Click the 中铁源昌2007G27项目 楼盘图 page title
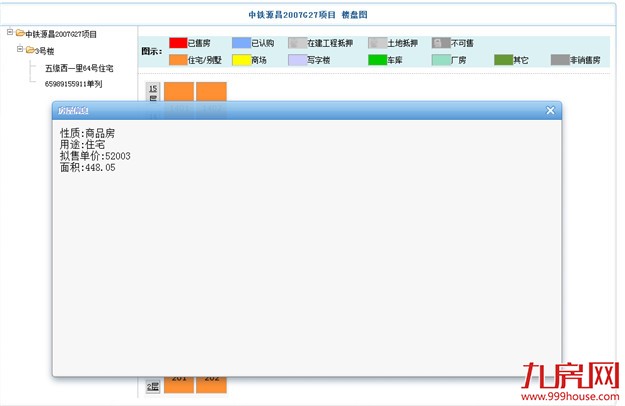This screenshot has height=406, width=625. [x=308, y=15]
